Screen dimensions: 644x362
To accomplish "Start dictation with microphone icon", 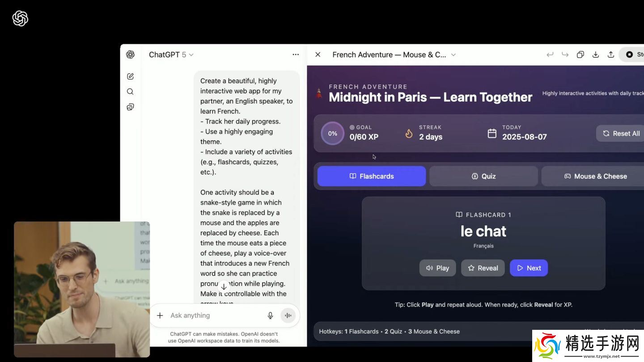I will (x=270, y=316).
